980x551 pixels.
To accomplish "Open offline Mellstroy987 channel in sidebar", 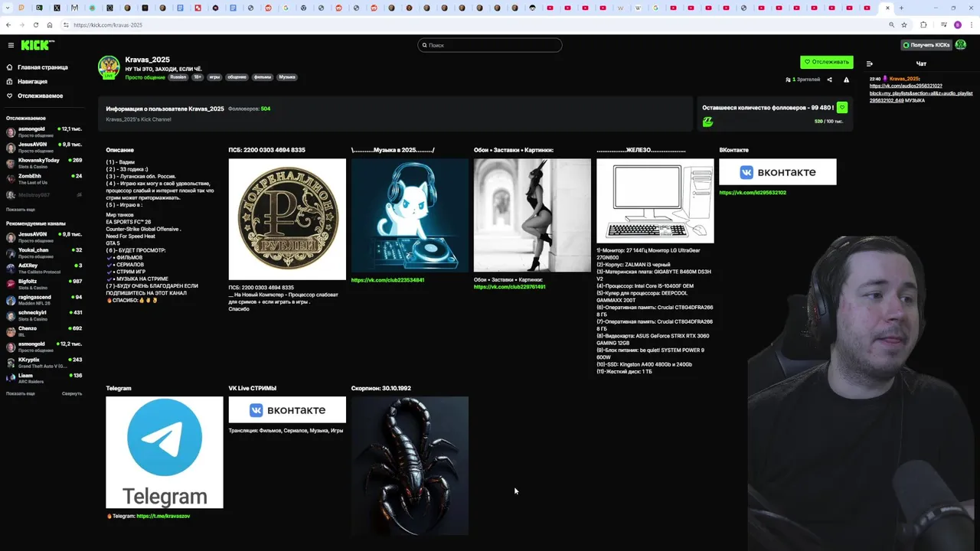I will [x=44, y=195].
